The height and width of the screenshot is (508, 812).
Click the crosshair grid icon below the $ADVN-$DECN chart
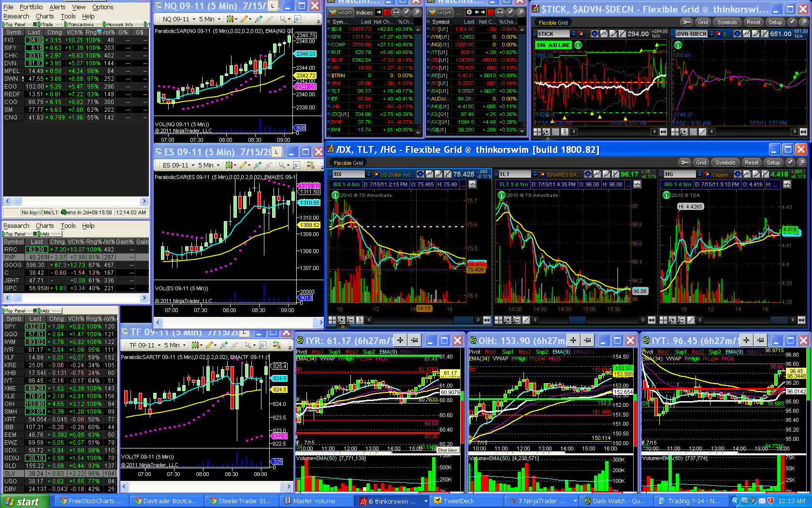click(x=675, y=132)
